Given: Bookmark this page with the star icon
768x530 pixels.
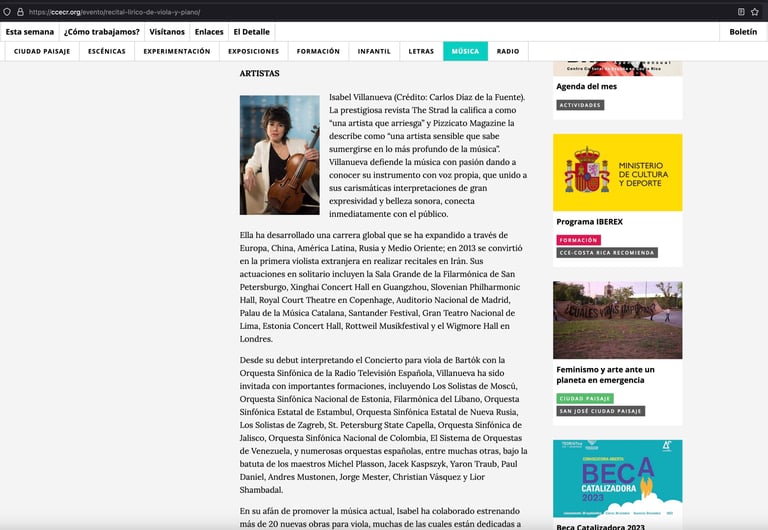Looking at the screenshot, I should [755, 12].
